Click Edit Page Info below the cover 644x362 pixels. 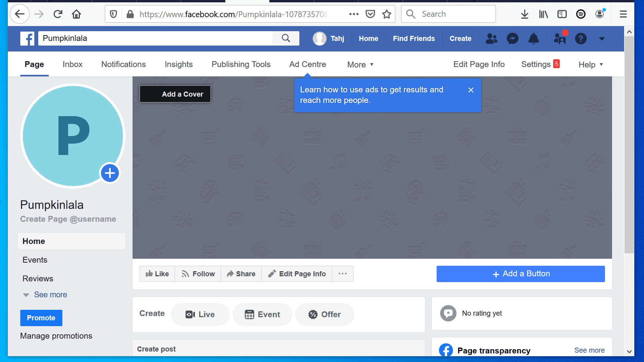click(x=297, y=274)
